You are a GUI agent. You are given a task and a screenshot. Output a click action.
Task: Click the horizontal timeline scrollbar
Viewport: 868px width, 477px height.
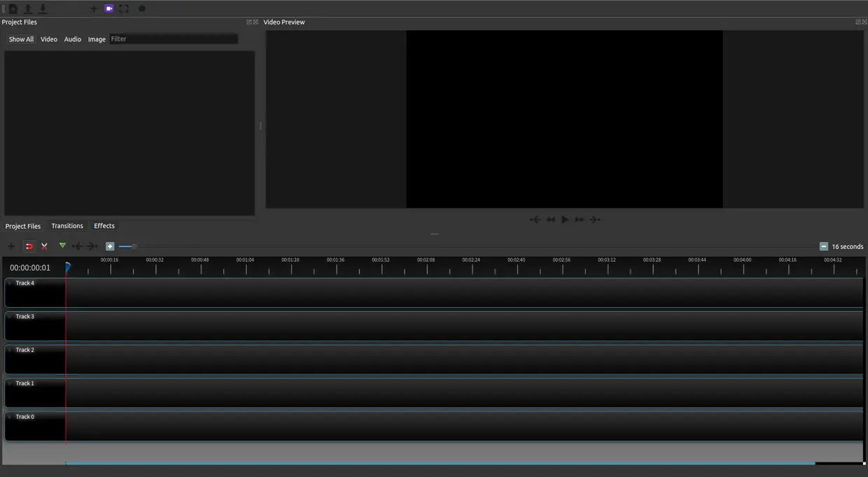coord(440,463)
